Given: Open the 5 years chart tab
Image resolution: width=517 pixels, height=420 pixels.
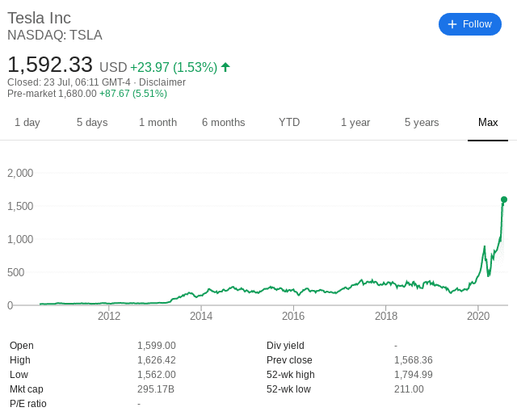Looking at the screenshot, I should 422,122.
